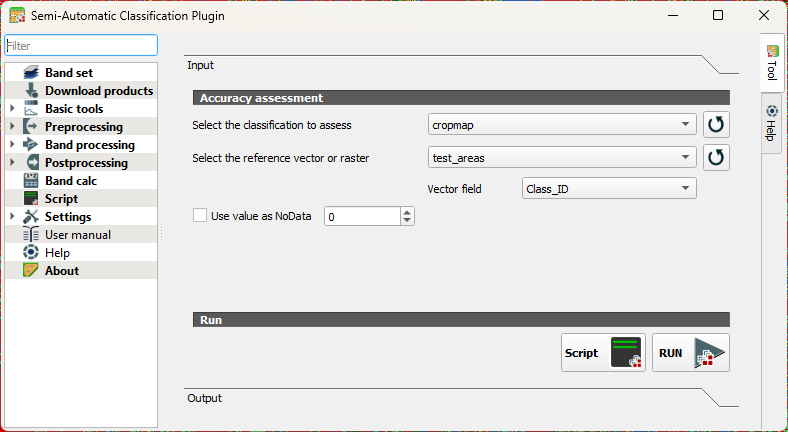Enable Use value as NoData checkbox

point(199,215)
